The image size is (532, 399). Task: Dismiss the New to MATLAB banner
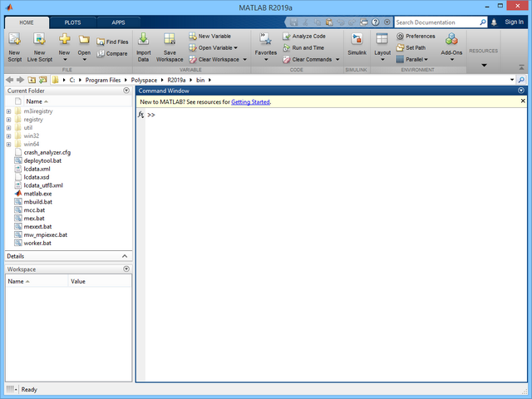coord(523,101)
